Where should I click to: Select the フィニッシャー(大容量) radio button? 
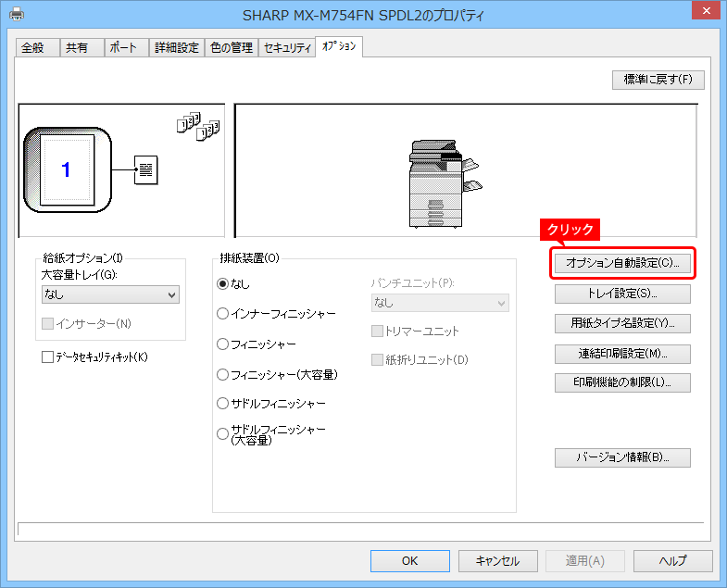coord(222,374)
